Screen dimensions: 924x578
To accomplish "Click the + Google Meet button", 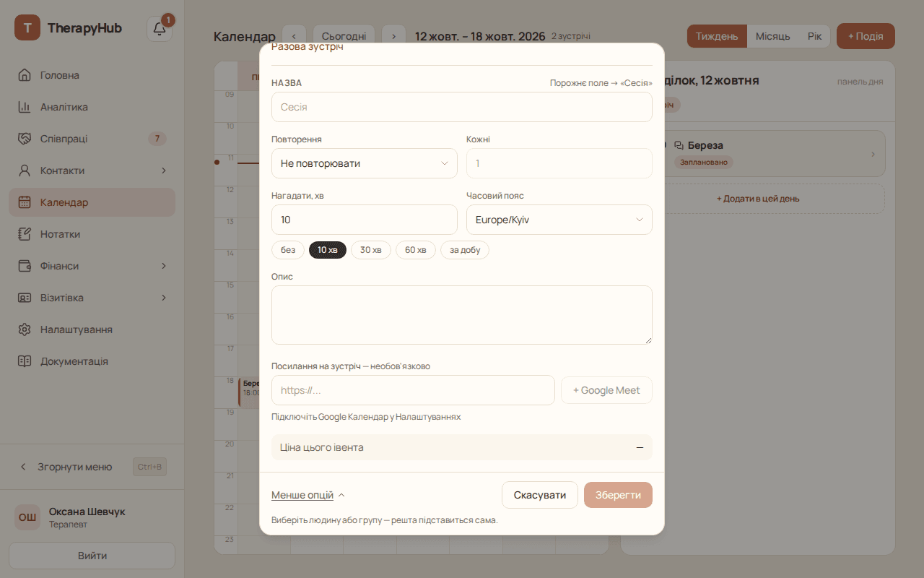I will coord(606,390).
